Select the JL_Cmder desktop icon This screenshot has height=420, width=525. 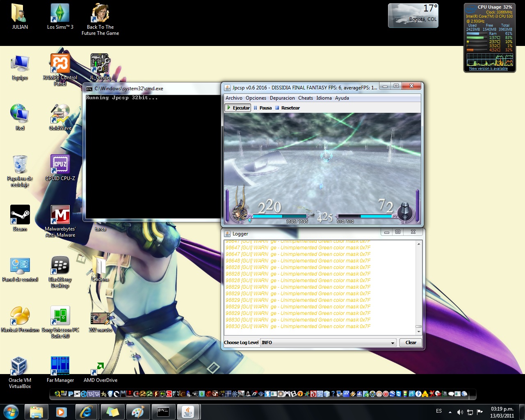[x=100, y=67]
